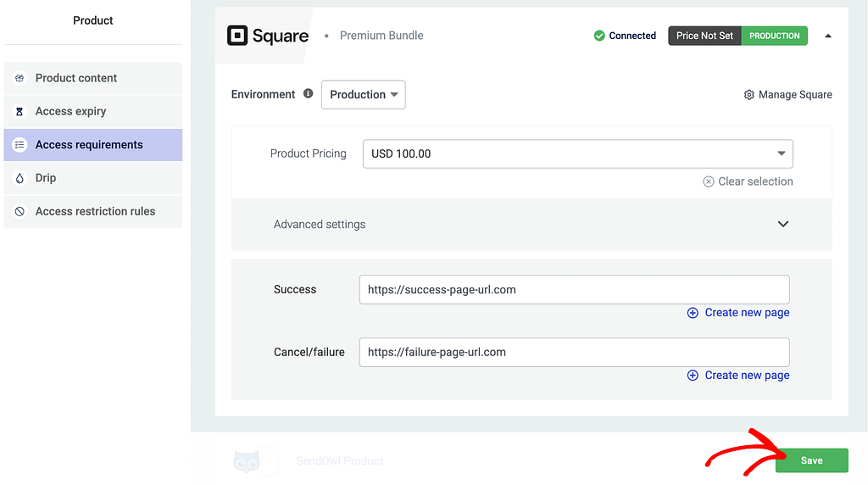Click the Price Not Set badge

click(704, 36)
